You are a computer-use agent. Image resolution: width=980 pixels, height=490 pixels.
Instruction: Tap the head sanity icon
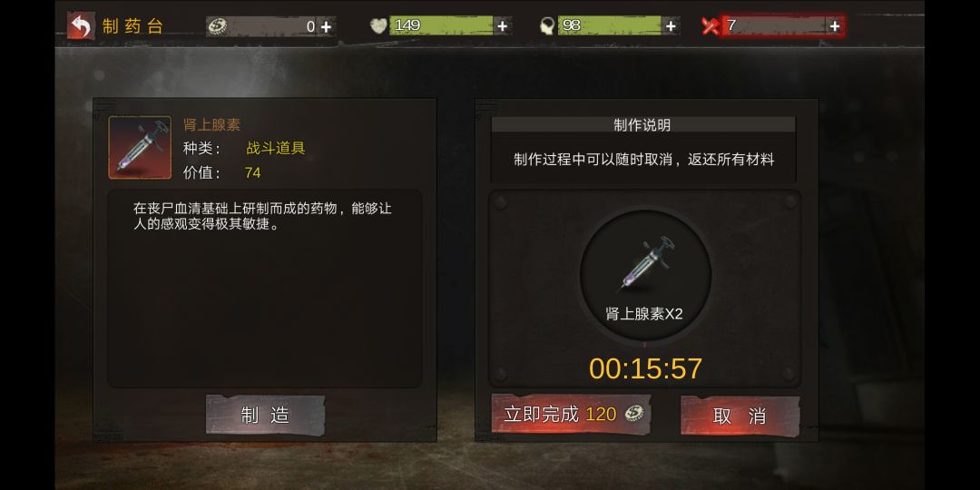pyautogui.click(x=547, y=26)
